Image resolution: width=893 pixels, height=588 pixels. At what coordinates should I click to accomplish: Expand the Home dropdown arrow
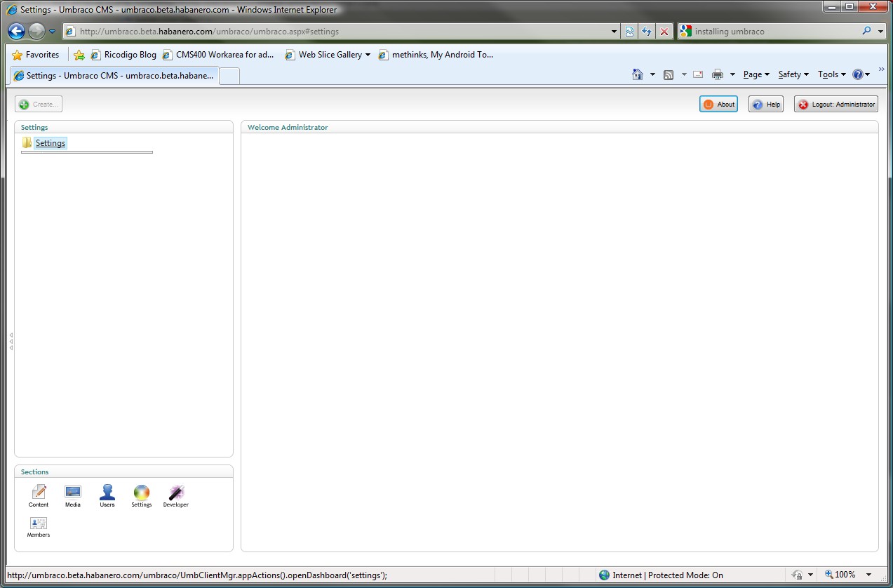(652, 74)
